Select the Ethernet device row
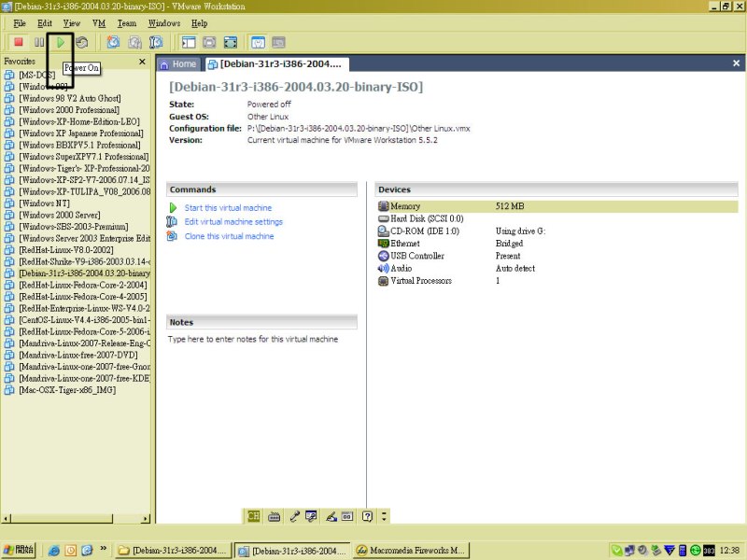Screen dimensions: 747x560 coord(557,244)
